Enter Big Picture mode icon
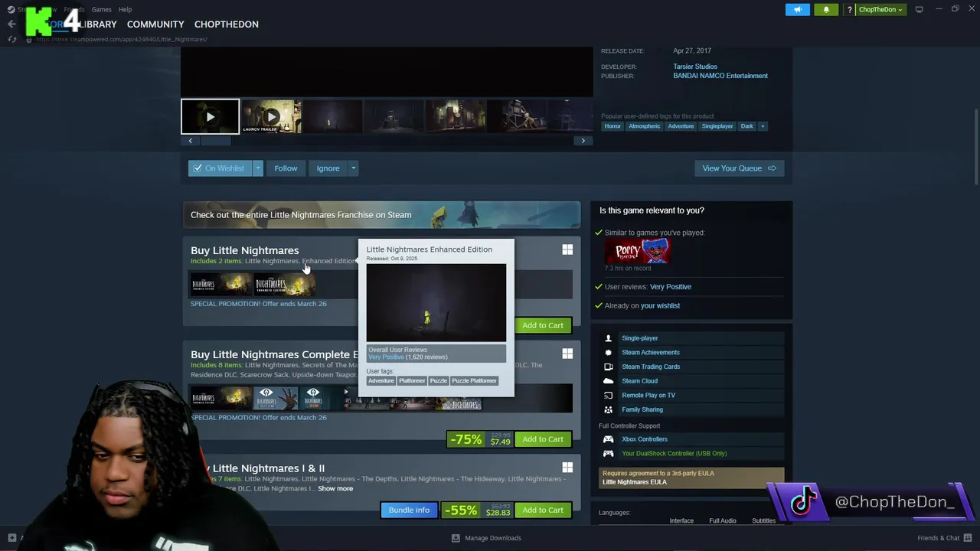 (x=919, y=9)
